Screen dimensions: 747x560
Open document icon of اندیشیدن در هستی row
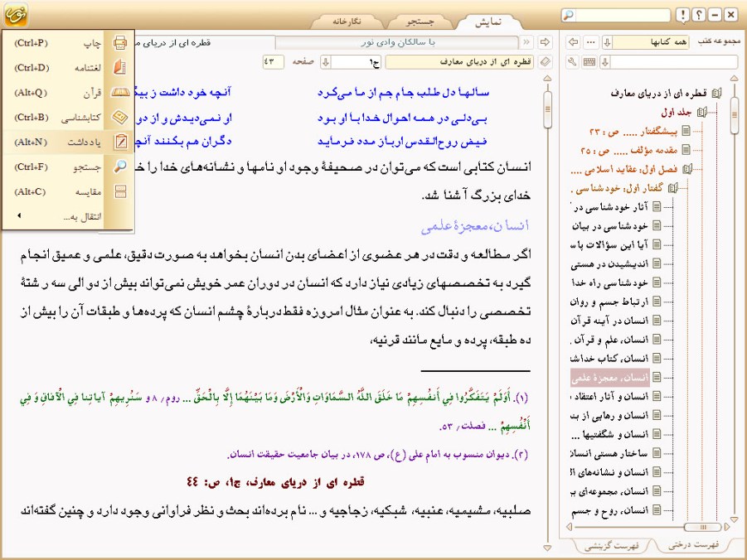click(657, 263)
